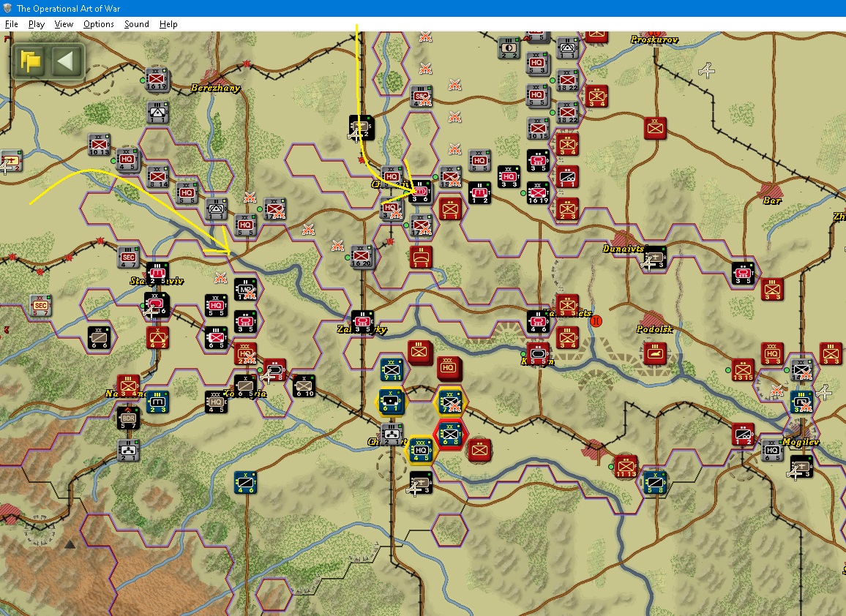Select red unit 3-3 east of Dunaivtsi
This screenshot has width=846, height=616.
[x=772, y=290]
